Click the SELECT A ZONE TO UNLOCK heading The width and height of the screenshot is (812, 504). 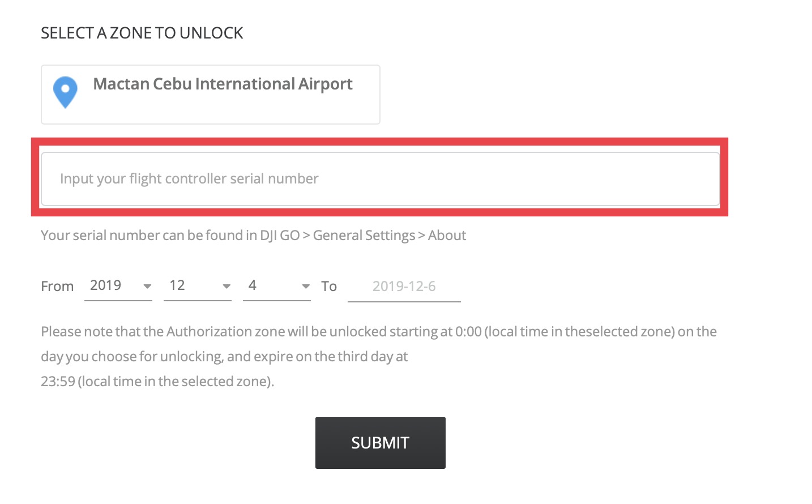142,33
